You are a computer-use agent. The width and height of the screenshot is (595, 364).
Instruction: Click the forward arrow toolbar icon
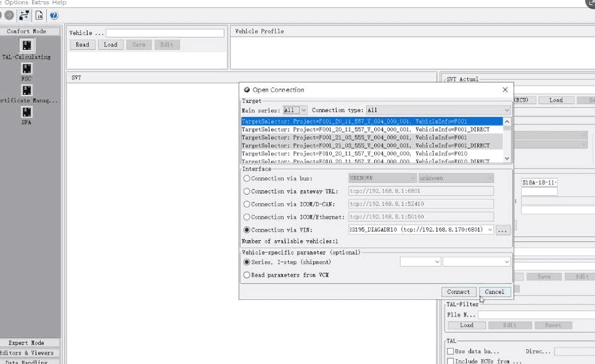(9, 15)
